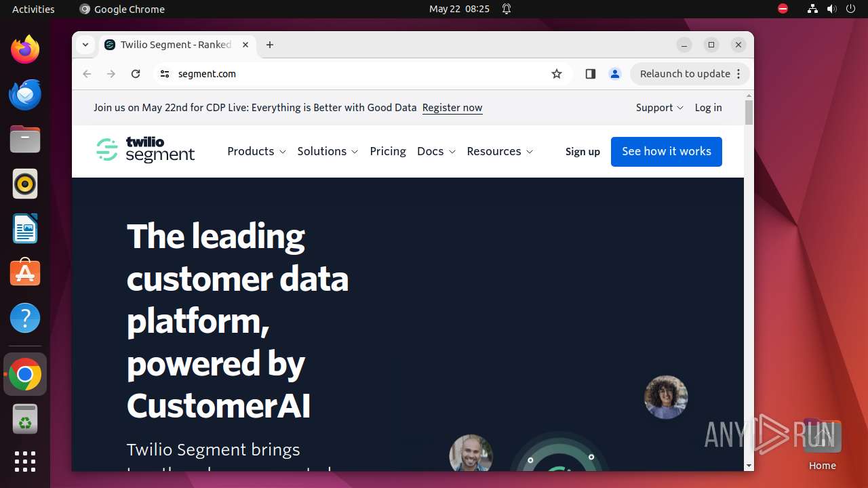This screenshot has width=868, height=488.
Task: Expand the Docs menu
Action: coord(436,151)
